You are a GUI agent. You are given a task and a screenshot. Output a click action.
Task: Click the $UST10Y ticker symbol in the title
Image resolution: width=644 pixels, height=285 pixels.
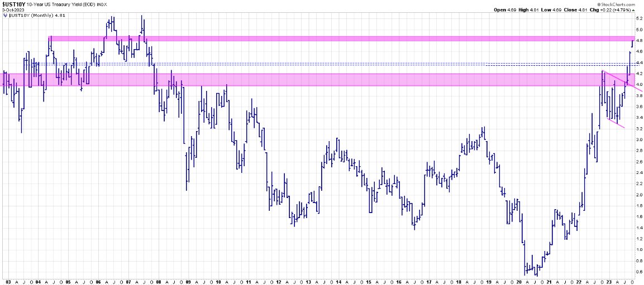13,4
